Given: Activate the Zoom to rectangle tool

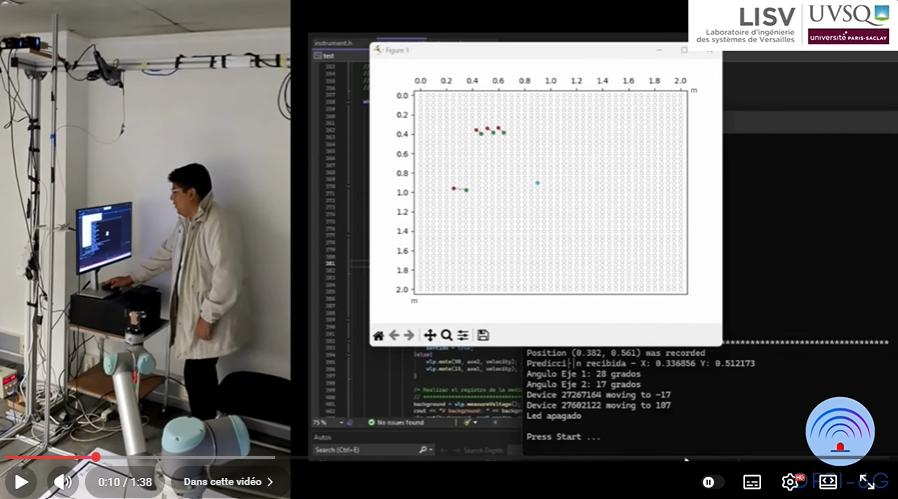Looking at the screenshot, I should pyautogui.click(x=446, y=335).
